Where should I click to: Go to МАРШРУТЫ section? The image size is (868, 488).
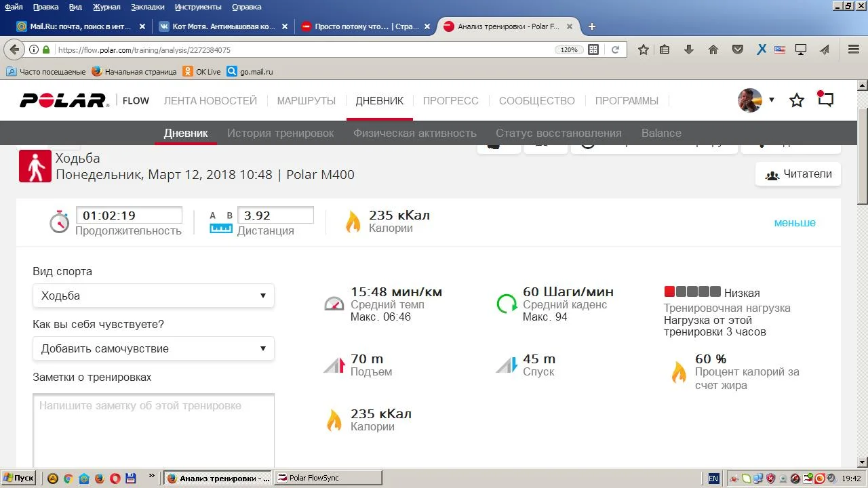[307, 101]
